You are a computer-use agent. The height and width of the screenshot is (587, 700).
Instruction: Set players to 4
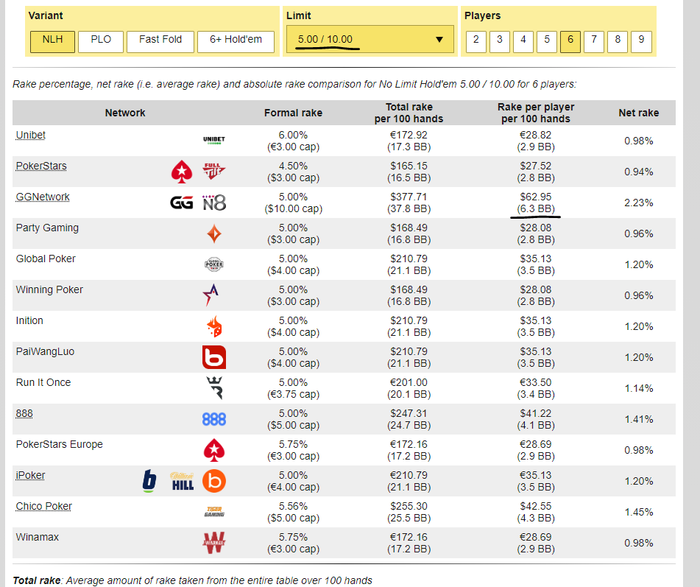pos(523,42)
